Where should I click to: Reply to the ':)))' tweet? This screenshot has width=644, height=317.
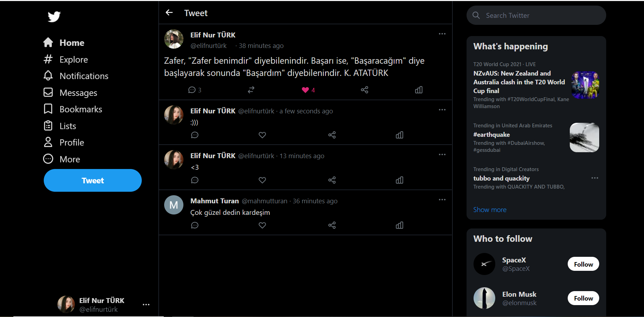click(x=195, y=135)
